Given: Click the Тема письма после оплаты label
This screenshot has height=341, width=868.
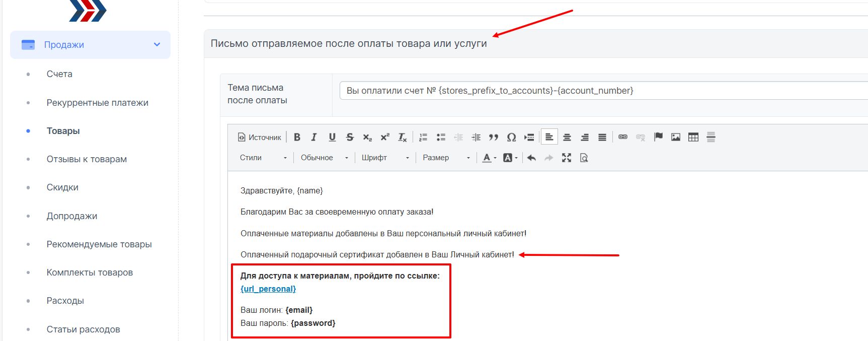Looking at the screenshot, I should (x=257, y=94).
